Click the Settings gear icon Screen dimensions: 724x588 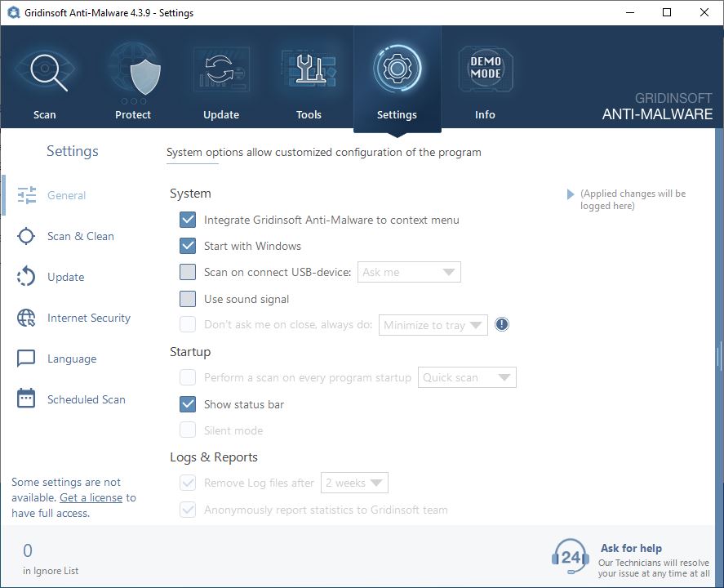click(397, 69)
